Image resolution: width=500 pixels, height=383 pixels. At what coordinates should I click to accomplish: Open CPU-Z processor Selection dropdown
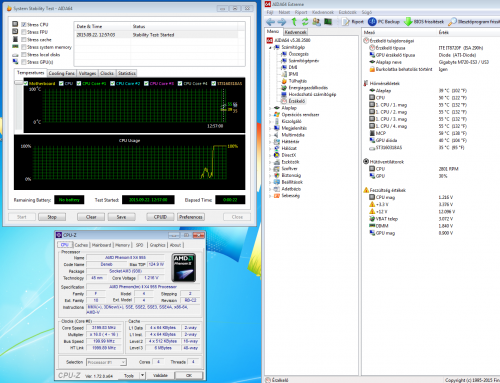106,362
